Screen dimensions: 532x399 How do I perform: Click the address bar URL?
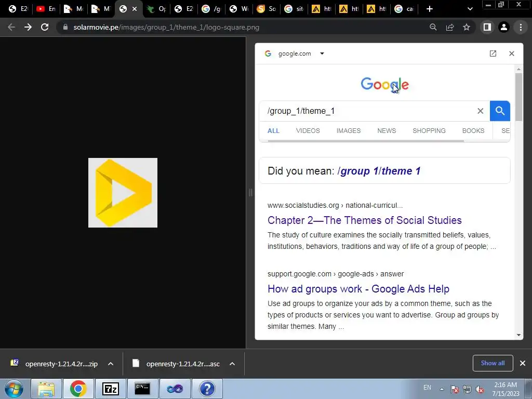coord(166,27)
